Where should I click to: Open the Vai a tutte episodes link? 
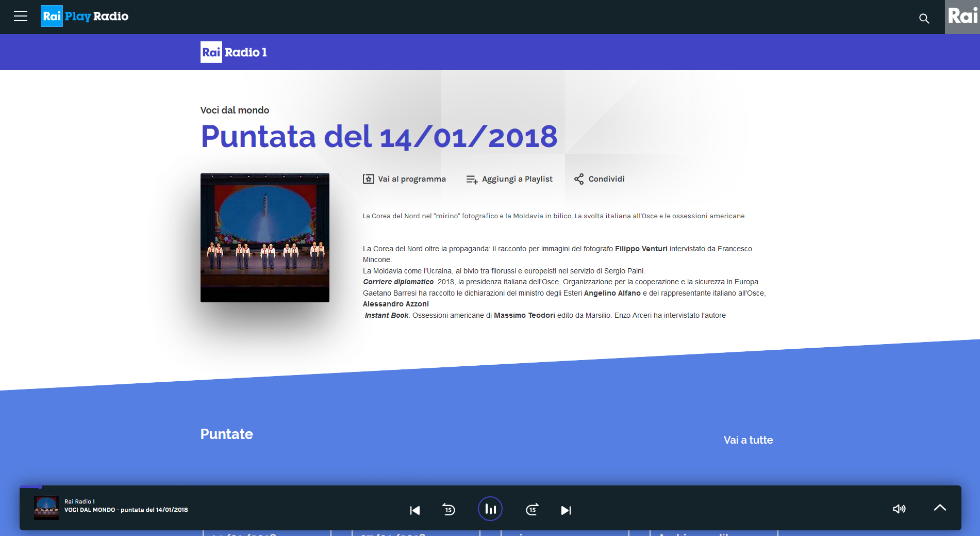748,440
